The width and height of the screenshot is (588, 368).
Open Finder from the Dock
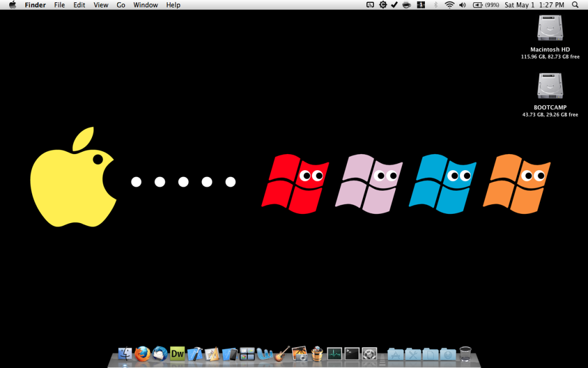pyautogui.click(x=125, y=354)
